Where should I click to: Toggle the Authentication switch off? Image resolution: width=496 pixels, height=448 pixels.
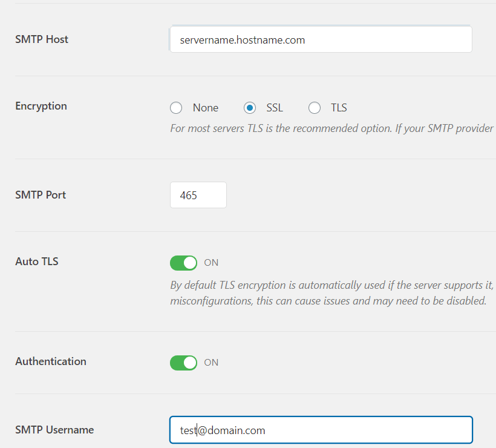click(x=183, y=363)
